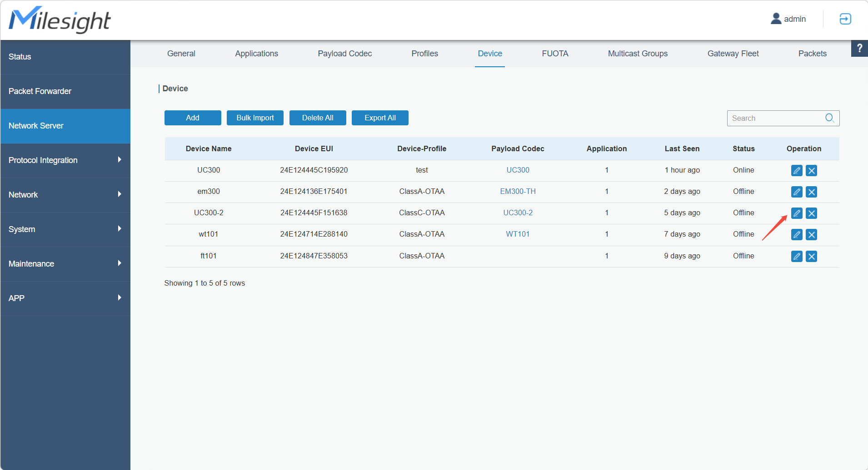Click the Application column header
The height and width of the screenshot is (470, 868).
(x=607, y=148)
